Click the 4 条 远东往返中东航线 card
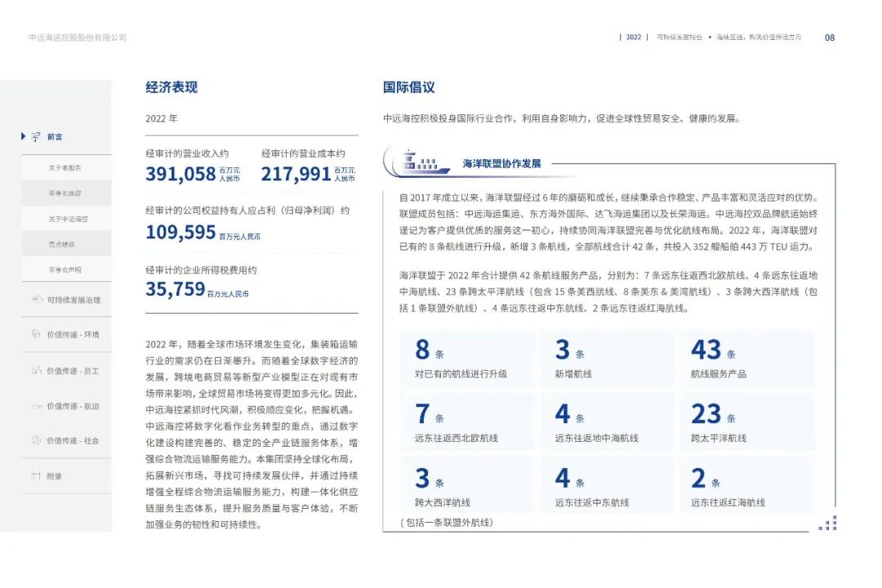Viewport: 882px width, 588px height. click(x=607, y=486)
